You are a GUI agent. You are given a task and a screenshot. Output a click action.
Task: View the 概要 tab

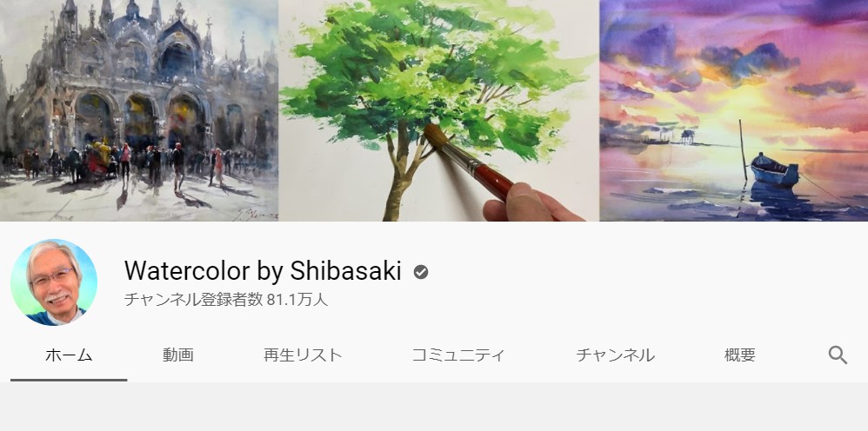point(739,355)
